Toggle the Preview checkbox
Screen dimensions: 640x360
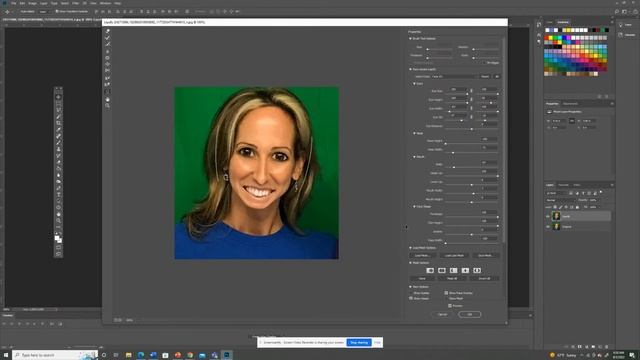tap(450, 305)
